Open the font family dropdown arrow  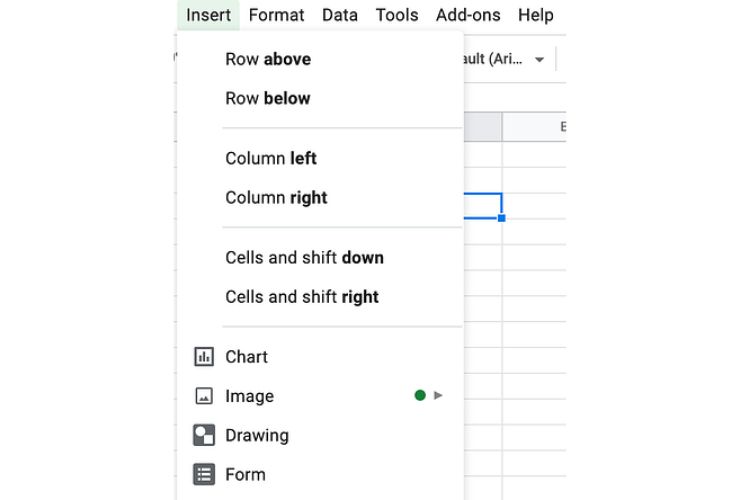click(539, 59)
